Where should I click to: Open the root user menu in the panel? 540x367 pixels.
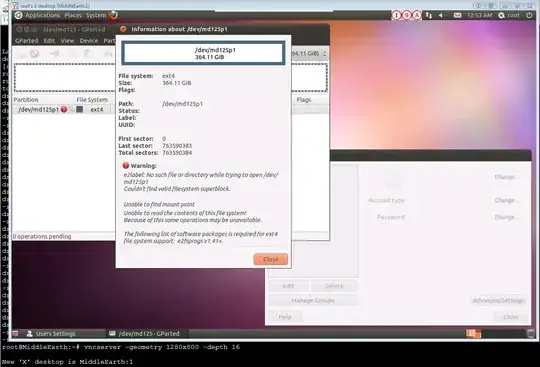[x=509, y=15]
